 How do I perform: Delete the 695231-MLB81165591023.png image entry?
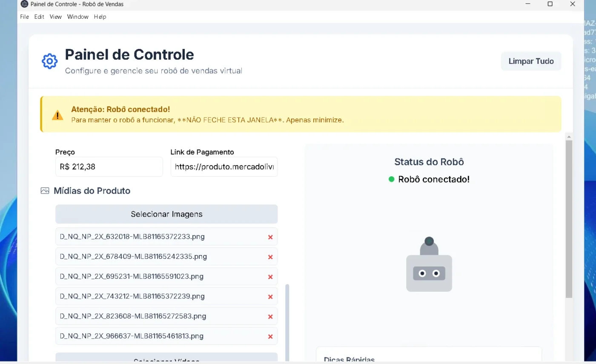point(270,277)
